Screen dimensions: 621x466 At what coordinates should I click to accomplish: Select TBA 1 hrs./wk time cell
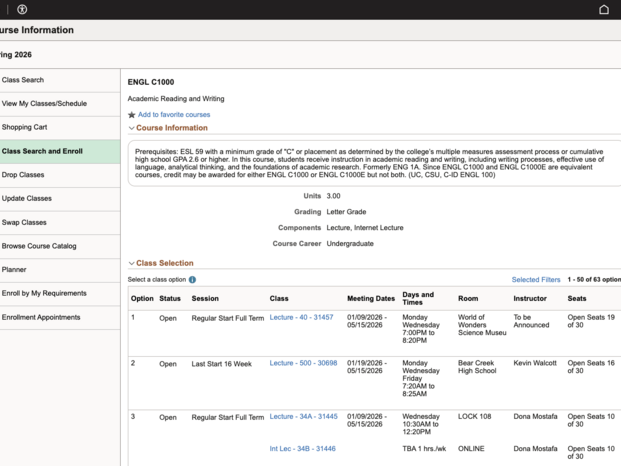[424, 449]
